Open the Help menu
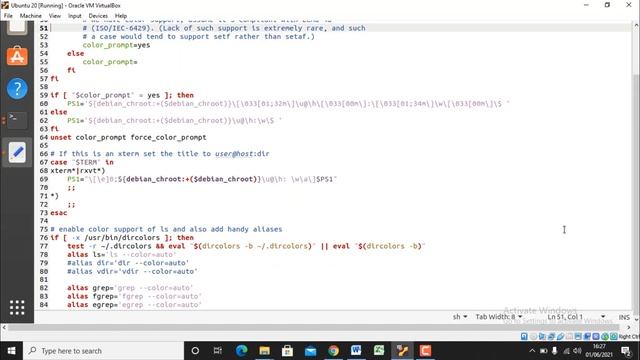Image resolution: width=640 pixels, height=360 pixels. (x=121, y=16)
